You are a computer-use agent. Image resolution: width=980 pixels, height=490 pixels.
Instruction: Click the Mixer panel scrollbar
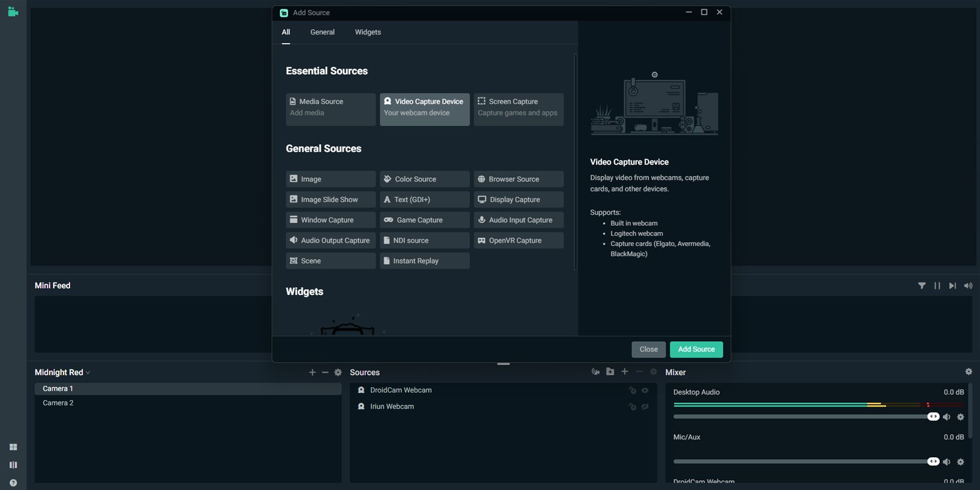pos(970,411)
